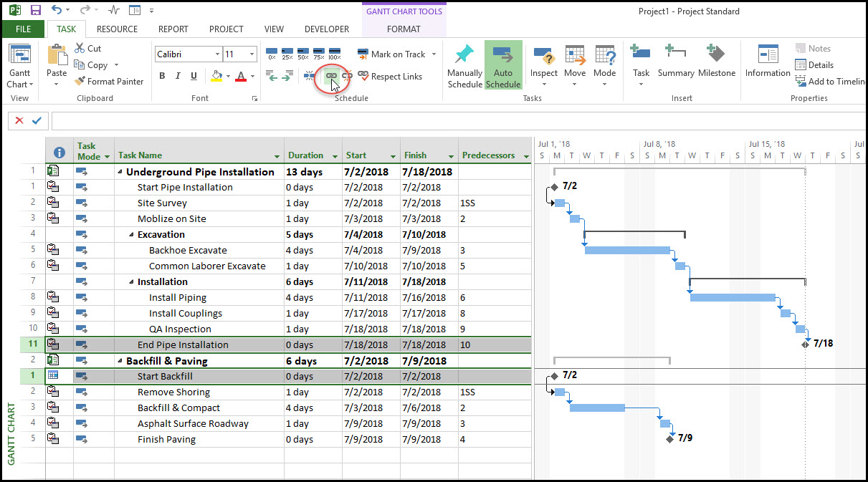The width and height of the screenshot is (868, 482).
Task: Switch to the VIEW tab
Action: pyautogui.click(x=274, y=29)
